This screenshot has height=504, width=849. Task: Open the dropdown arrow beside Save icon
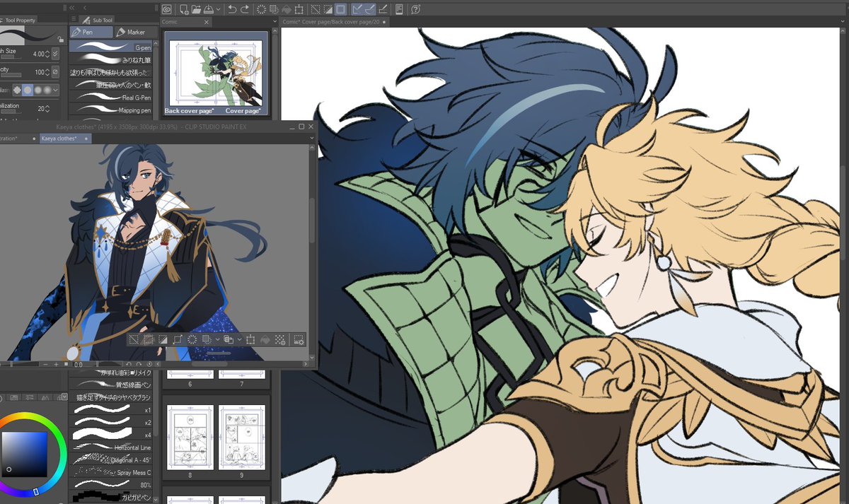click(219, 9)
